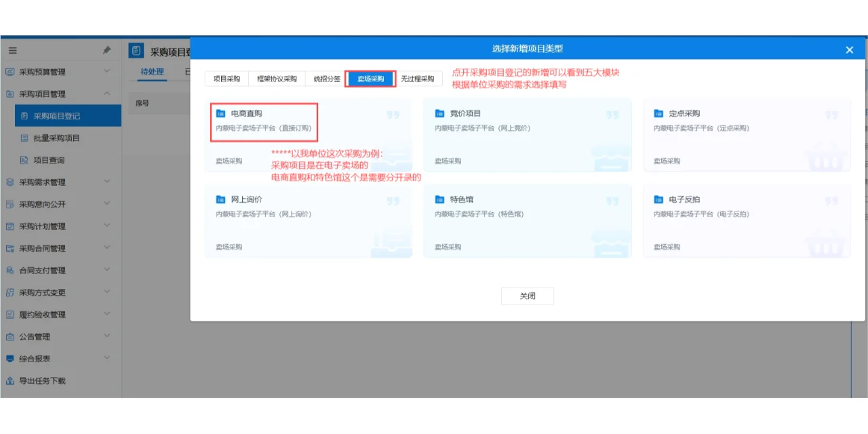Switch to the 无过程采购 tab
This screenshot has height=434, width=868.
click(417, 79)
